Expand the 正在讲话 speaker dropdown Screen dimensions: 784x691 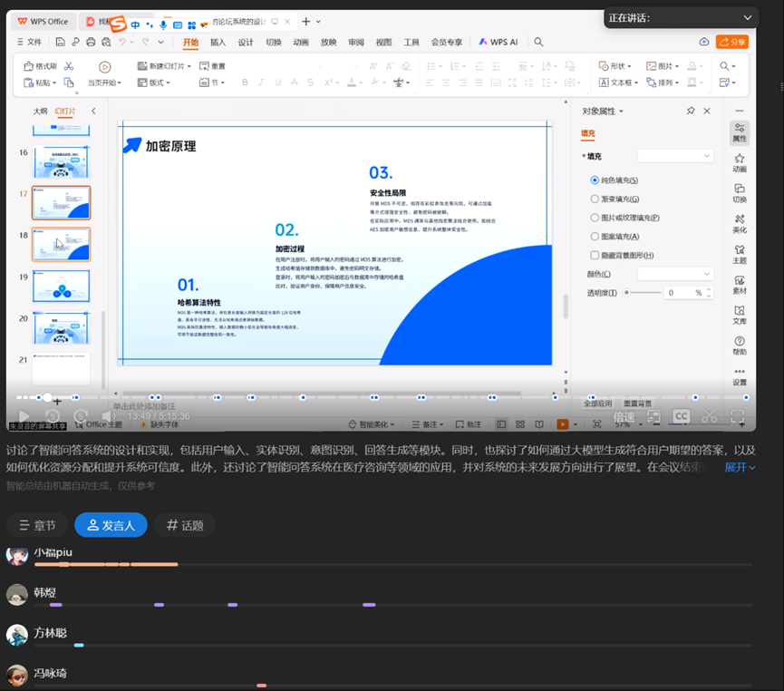tap(748, 17)
